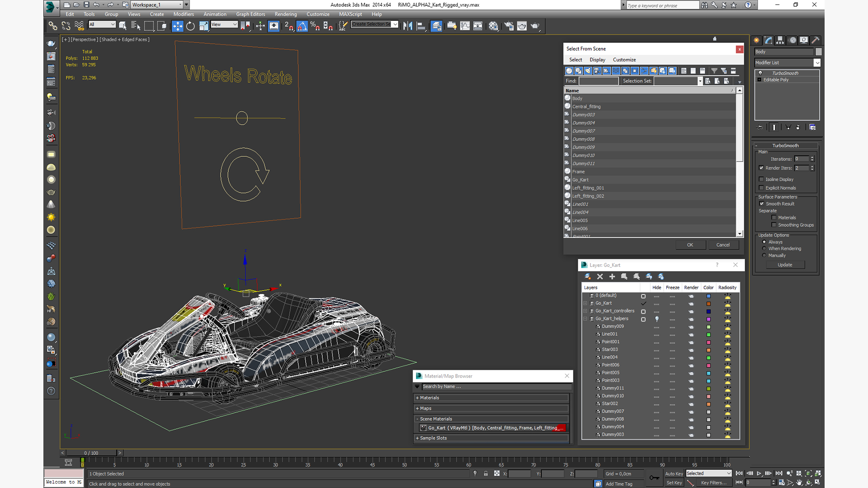Add selected objects to highlighted layer
Viewport: 868px width, 488px height.
(612, 277)
